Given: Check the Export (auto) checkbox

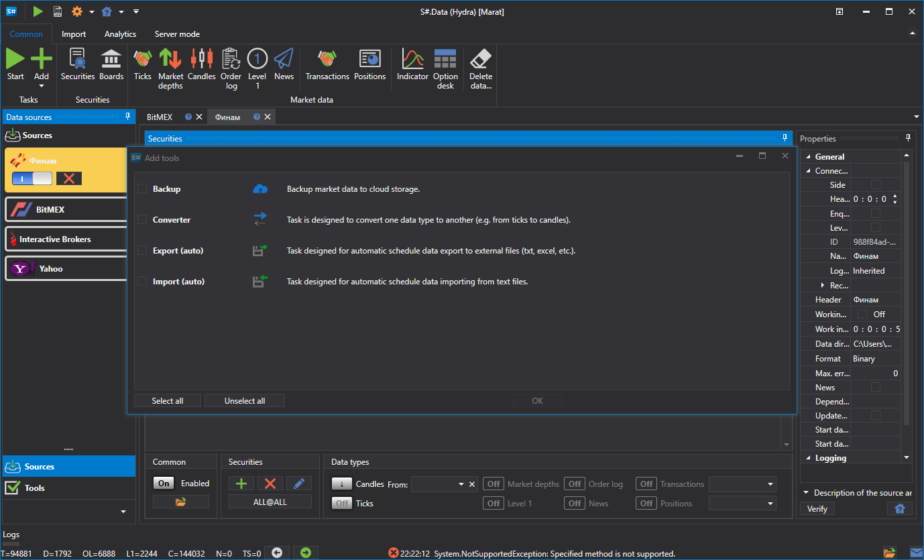Looking at the screenshot, I should point(142,251).
